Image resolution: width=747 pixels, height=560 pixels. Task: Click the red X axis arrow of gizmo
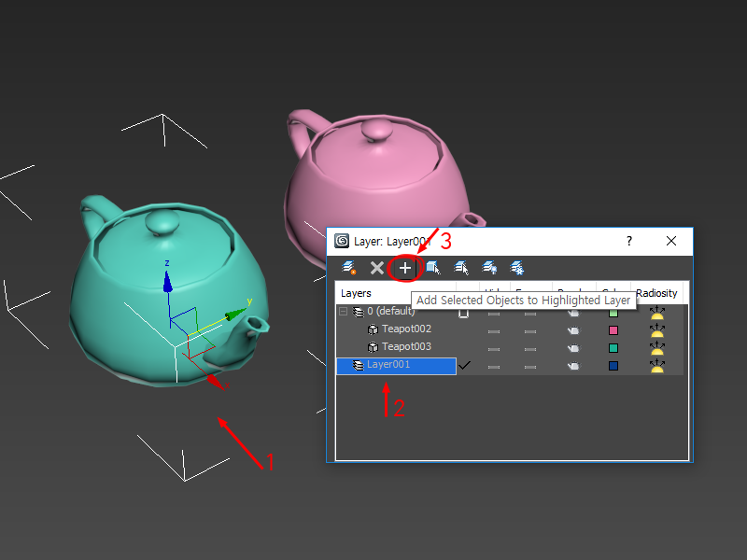216,382
